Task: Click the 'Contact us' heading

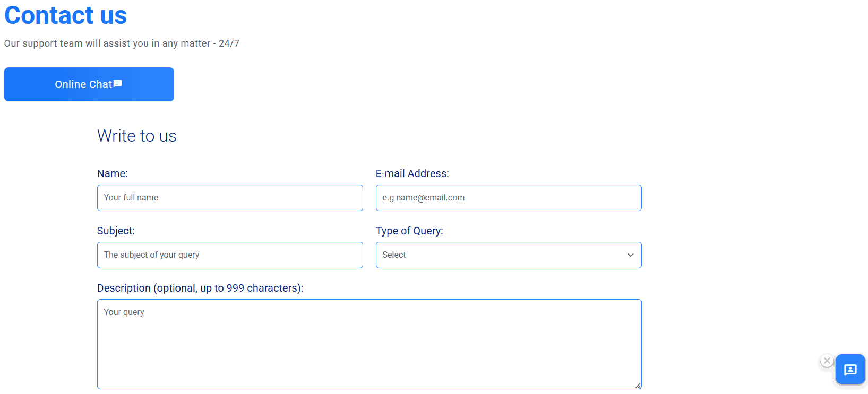Action: [x=65, y=15]
